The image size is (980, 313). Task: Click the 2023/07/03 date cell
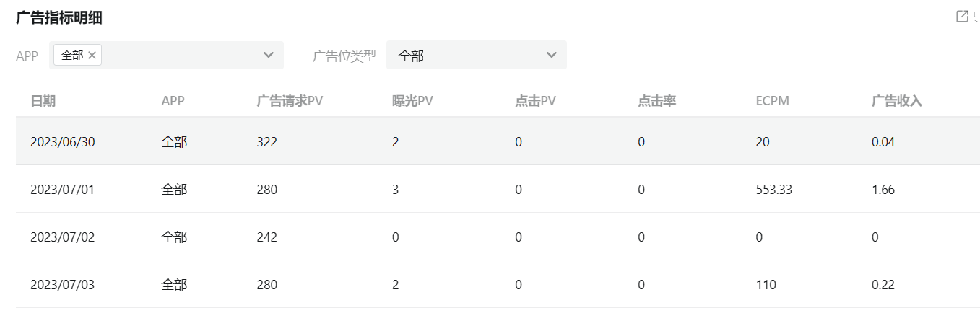63,285
